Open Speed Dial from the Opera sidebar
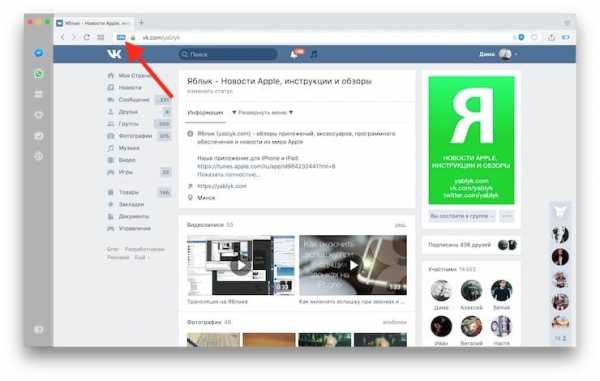The width and height of the screenshot is (600, 381). (39, 94)
